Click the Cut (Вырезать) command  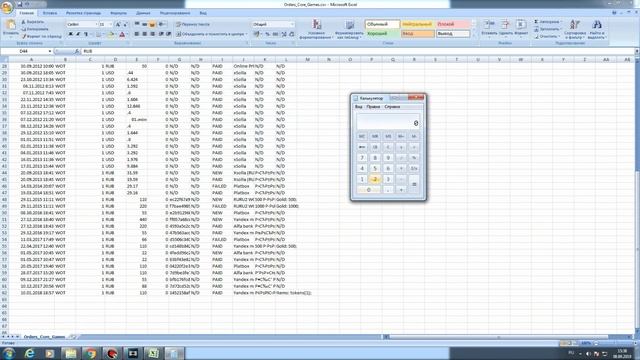click(33, 22)
